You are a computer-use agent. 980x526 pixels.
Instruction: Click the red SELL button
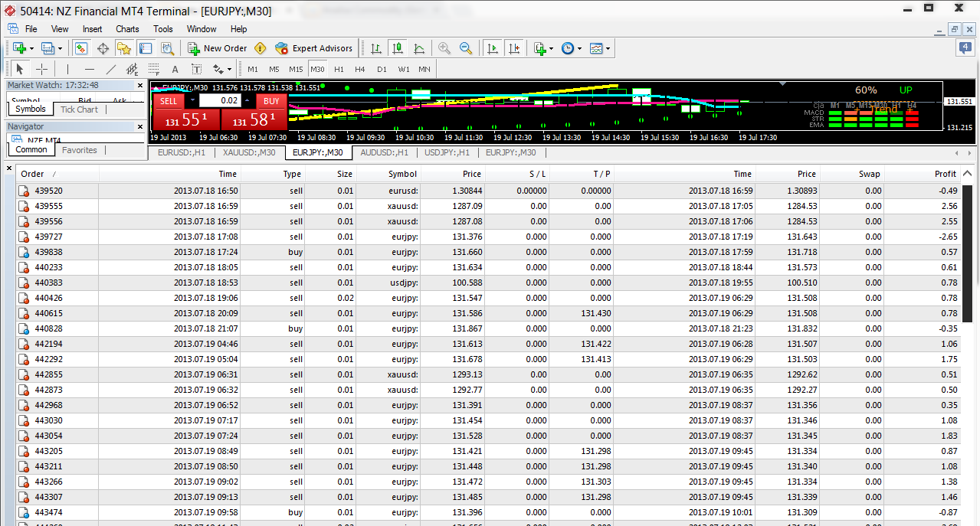point(169,101)
